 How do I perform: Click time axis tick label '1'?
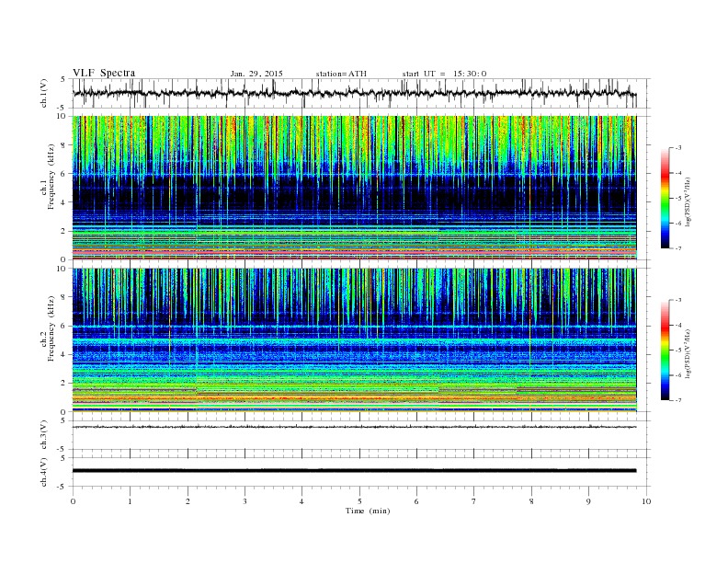[x=130, y=501]
